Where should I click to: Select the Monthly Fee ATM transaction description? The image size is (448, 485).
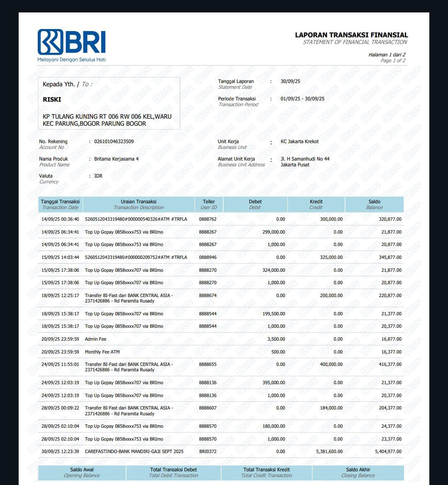click(102, 352)
